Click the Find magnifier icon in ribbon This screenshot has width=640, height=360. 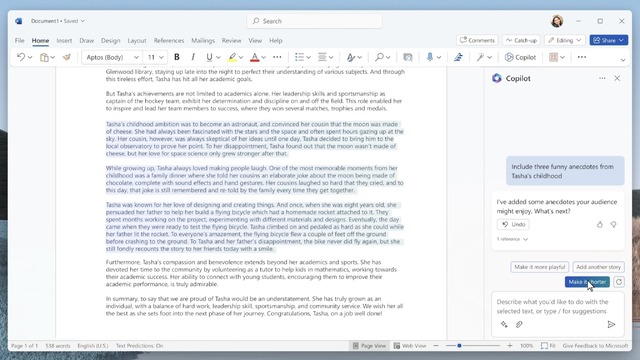(379, 57)
